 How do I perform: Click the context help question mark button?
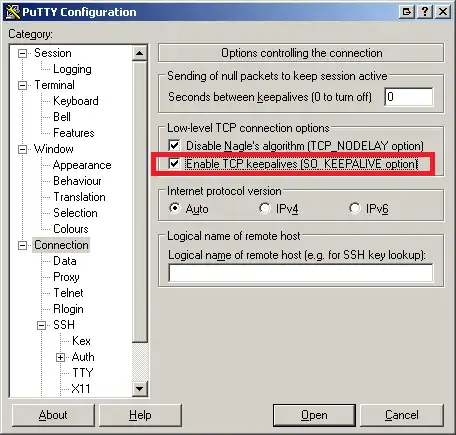pyautogui.click(x=425, y=12)
